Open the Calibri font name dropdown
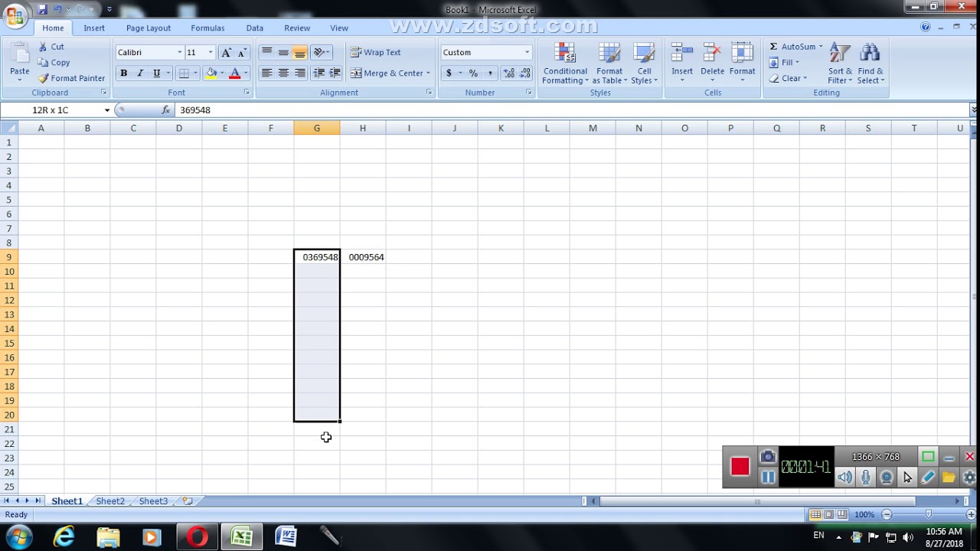This screenshot has height=551, width=980. click(x=180, y=53)
